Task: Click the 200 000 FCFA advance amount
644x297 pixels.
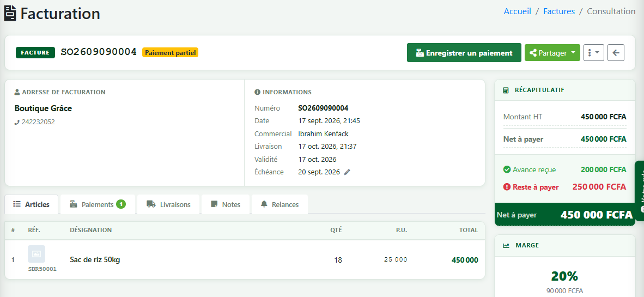Action: [603, 169]
